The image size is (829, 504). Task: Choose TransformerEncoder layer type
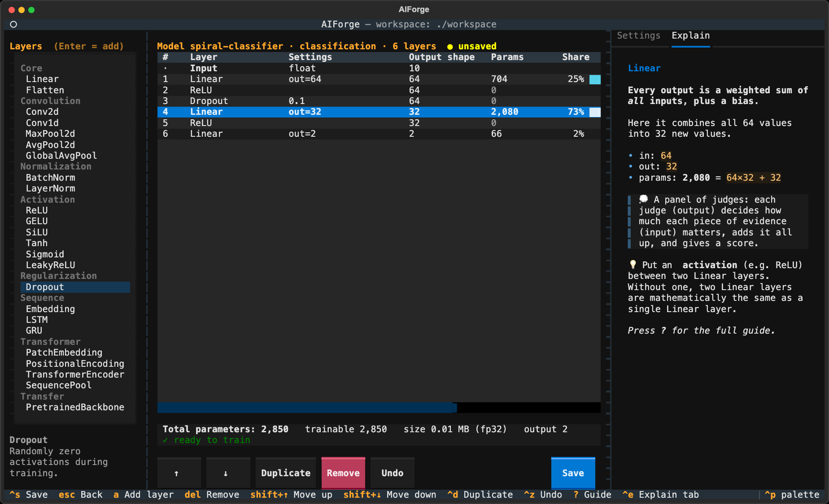[75, 374]
